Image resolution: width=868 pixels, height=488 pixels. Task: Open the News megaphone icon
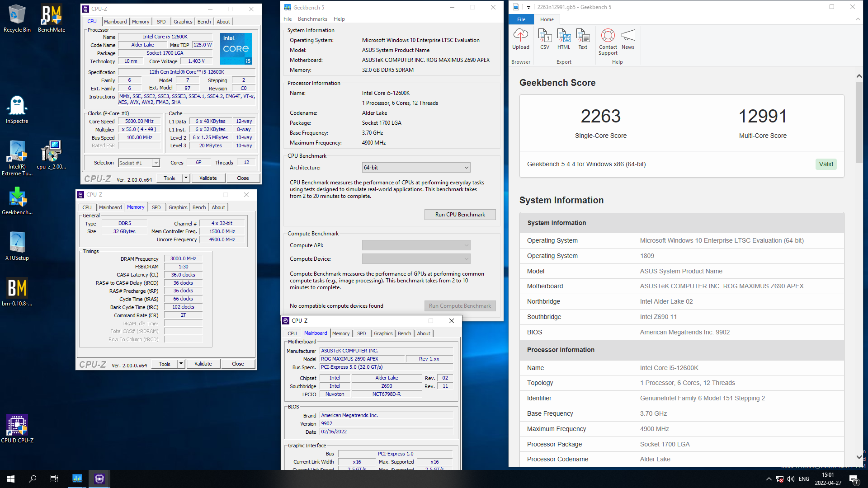click(628, 39)
